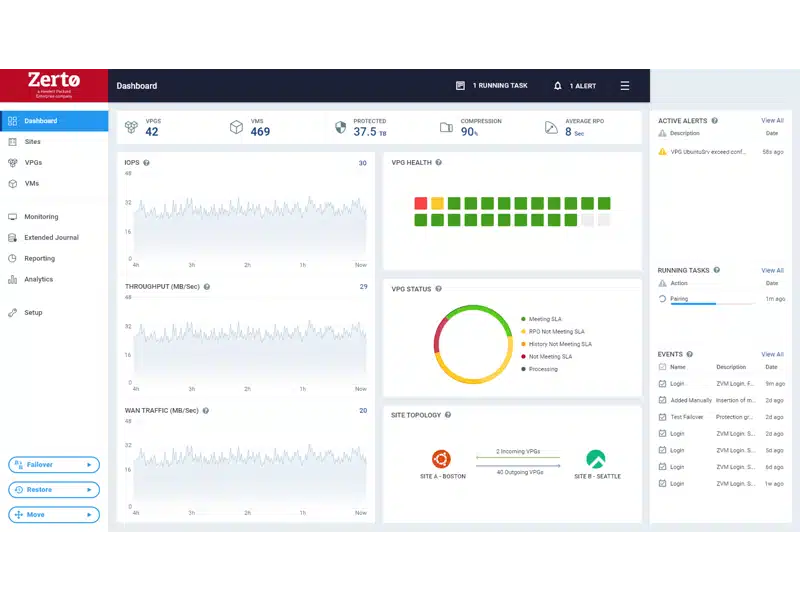The height and width of the screenshot is (600, 800).
Task: Expand the Restore button arrow
Action: (x=90, y=490)
